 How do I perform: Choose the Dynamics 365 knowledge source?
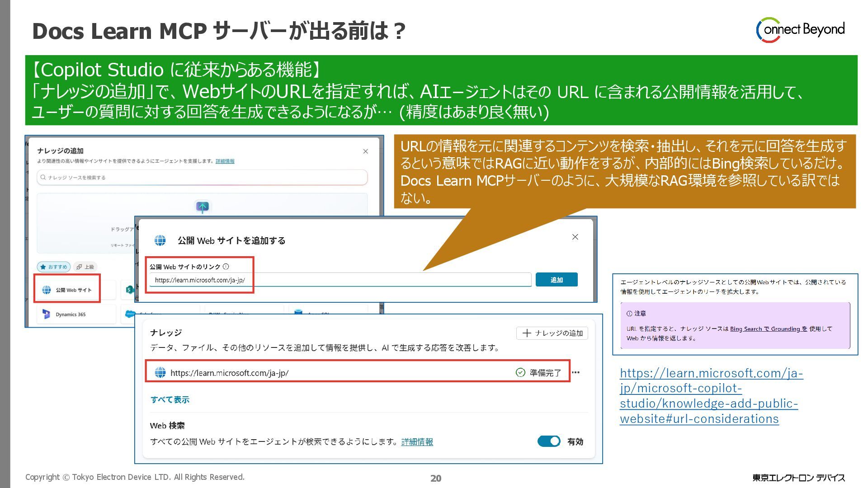click(71, 314)
